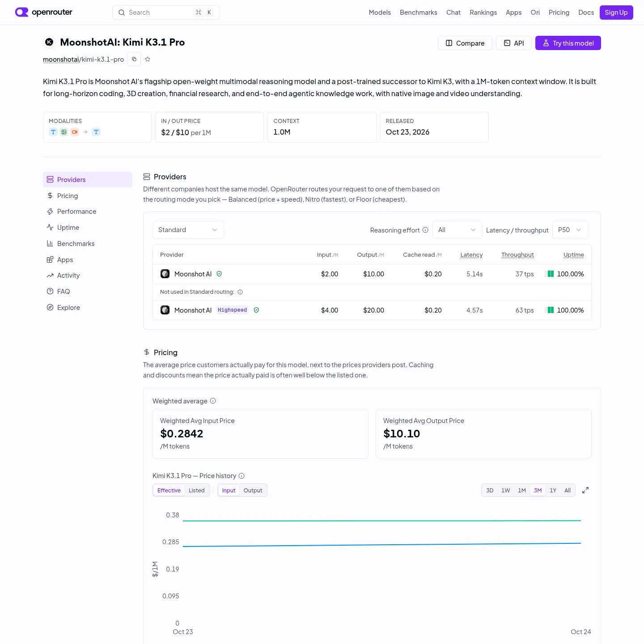The width and height of the screenshot is (644, 644).
Task: Open the Standard routing dropdown
Action: [188, 230]
